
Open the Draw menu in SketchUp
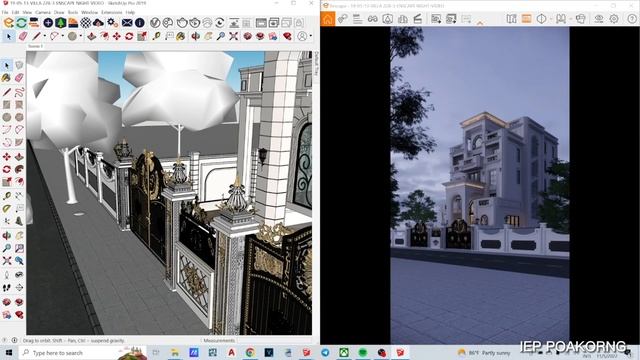(59, 13)
